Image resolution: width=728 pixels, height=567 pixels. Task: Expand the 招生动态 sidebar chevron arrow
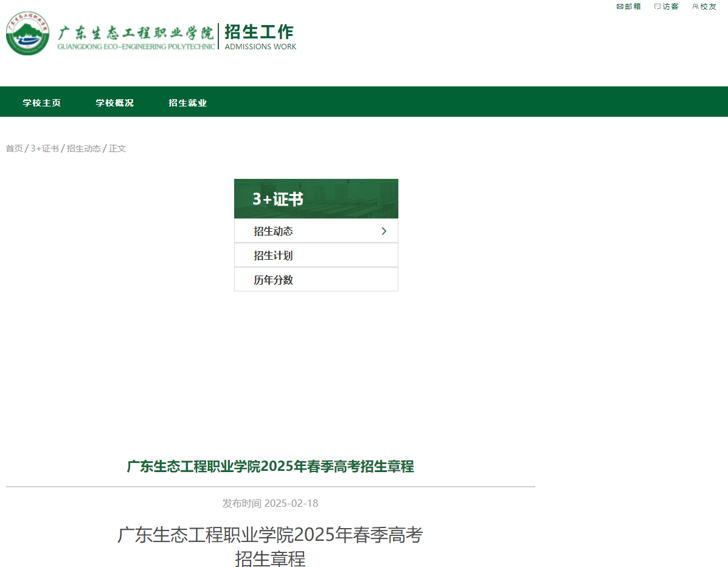point(384,231)
